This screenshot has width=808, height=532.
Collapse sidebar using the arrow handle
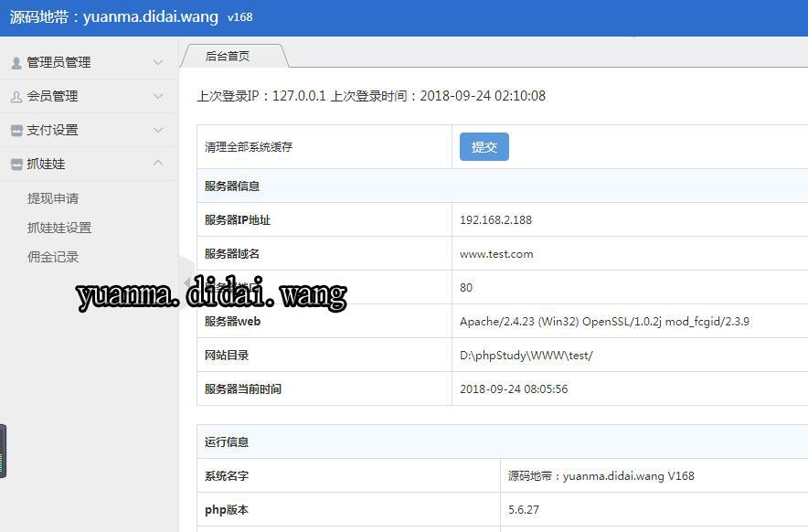[x=186, y=282]
